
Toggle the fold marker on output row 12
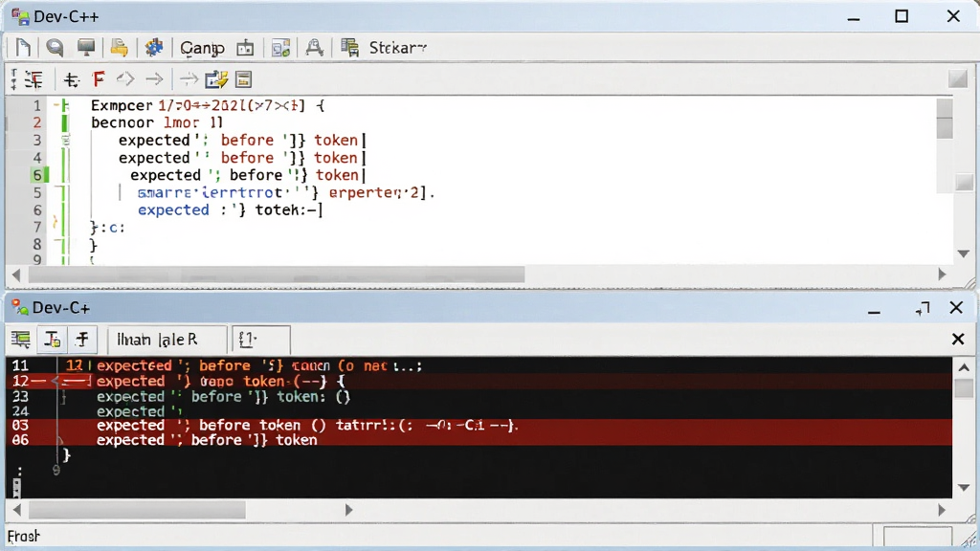pos(55,382)
